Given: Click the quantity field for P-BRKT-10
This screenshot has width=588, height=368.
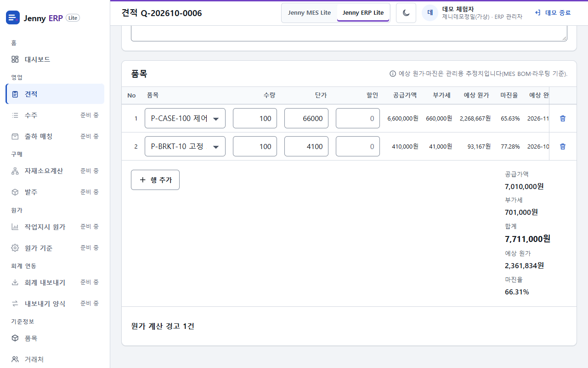Looking at the screenshot, I should (x=255, y=146).
